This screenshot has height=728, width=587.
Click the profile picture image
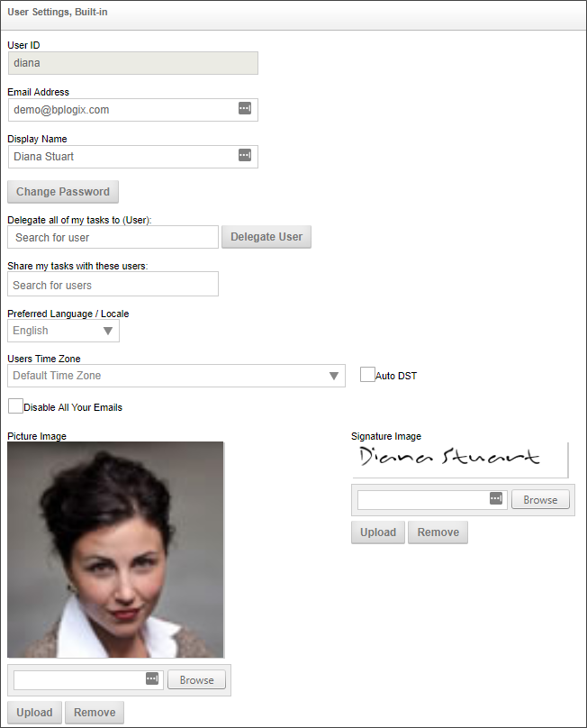(x=115, y=550)
